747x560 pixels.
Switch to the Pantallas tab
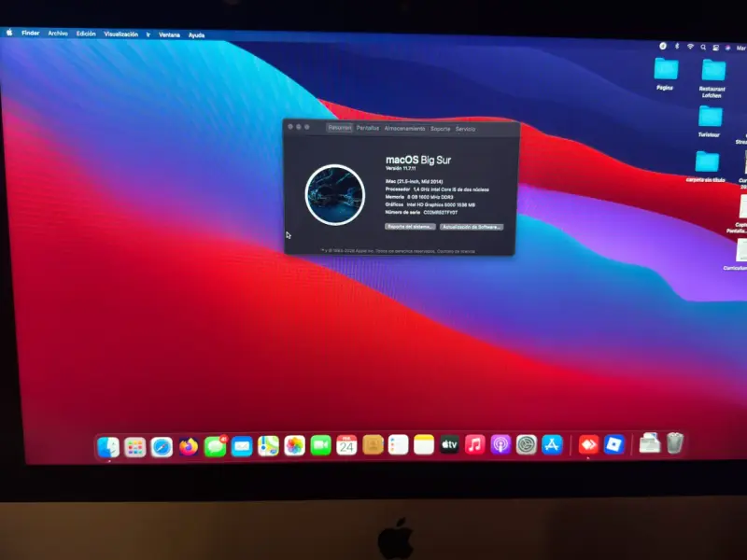[x=368, y=128]
